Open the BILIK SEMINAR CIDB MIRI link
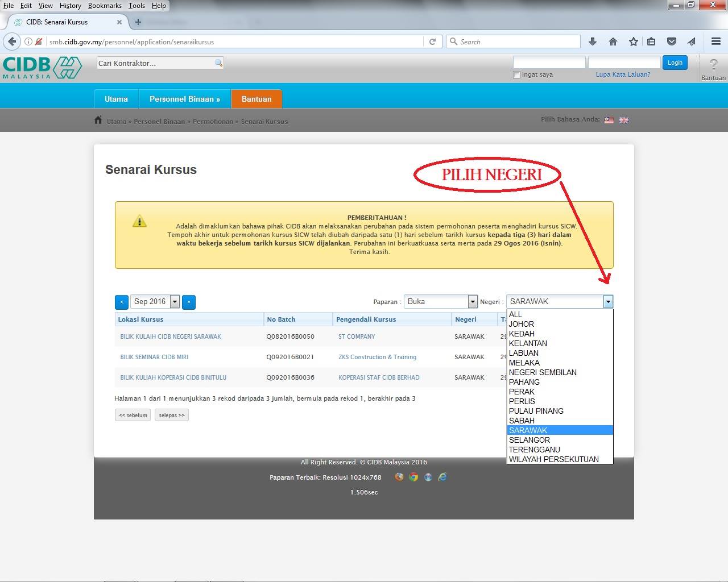Screen dimensions: 728x582 (x=154, y=357)
